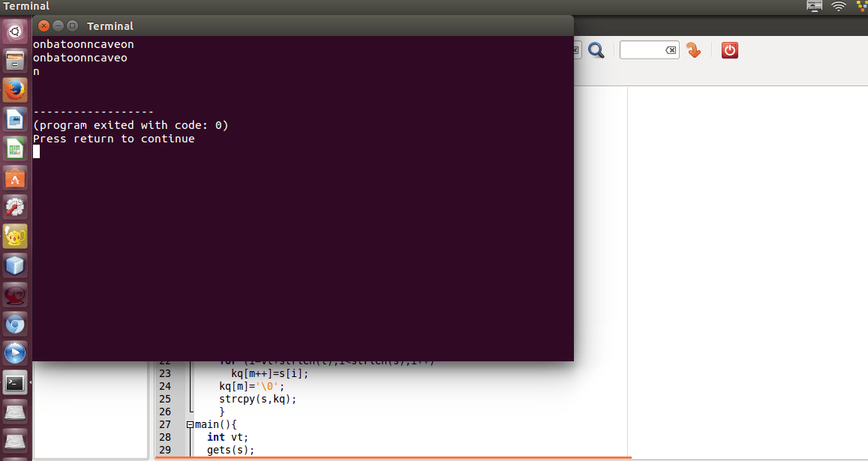The width and height of the screenshot is (868, 461).
Task: Click line number 24 in the Geany margin
Action: point(165,386)
